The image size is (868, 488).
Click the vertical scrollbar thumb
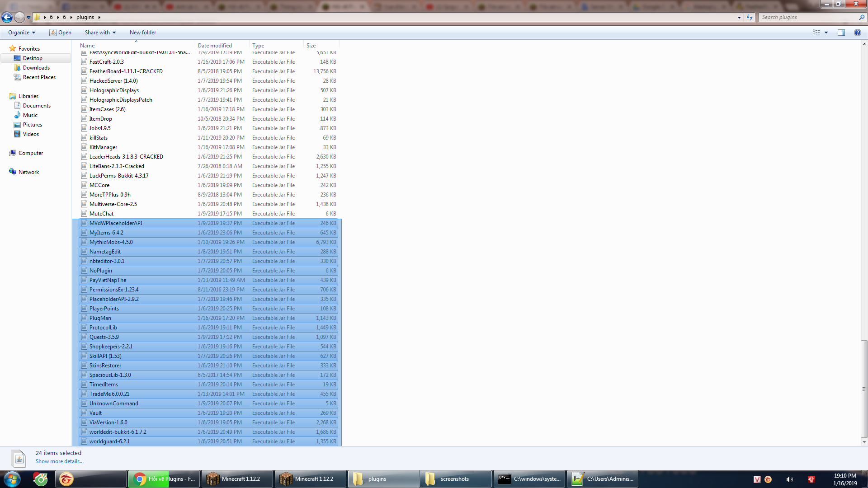pos(864,389)
